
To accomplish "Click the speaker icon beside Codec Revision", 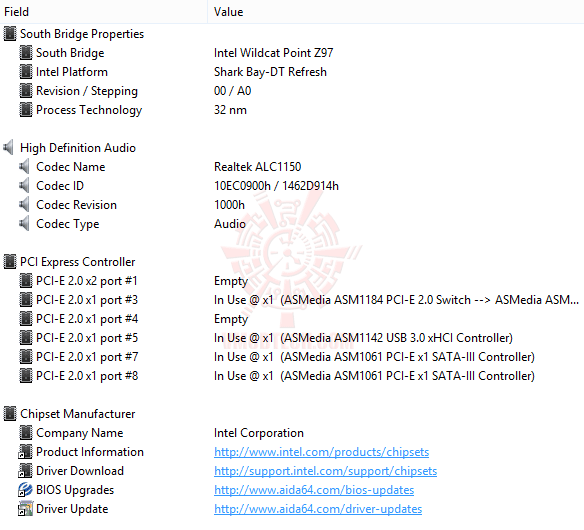I will click(25, 204).
